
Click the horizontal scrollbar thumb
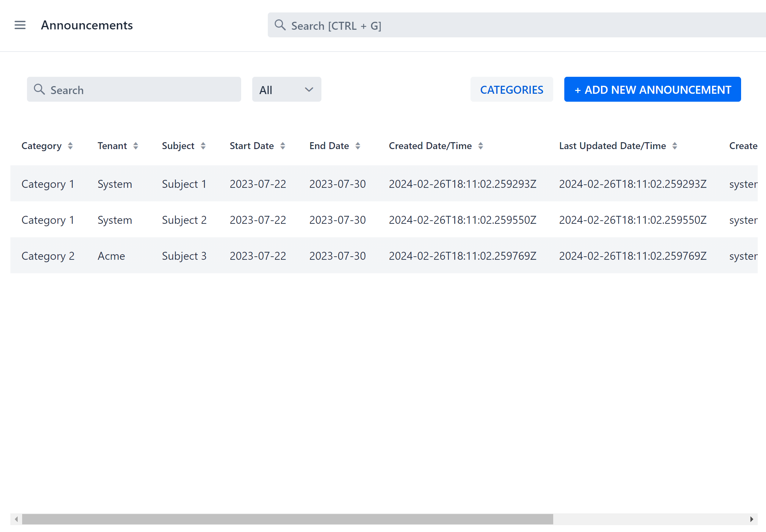point(287,519)
